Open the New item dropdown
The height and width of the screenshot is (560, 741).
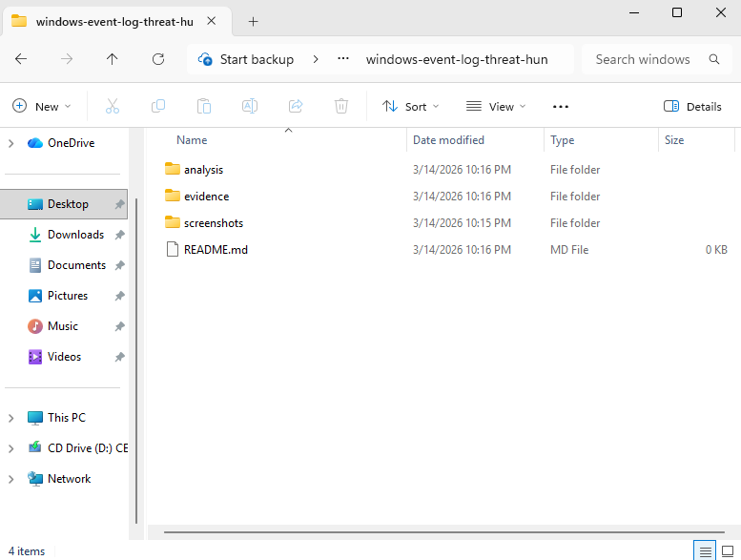(x=42, y=106)
